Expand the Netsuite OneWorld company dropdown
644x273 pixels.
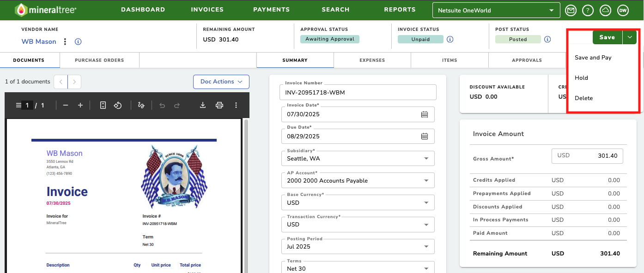[x=496, y=10]
